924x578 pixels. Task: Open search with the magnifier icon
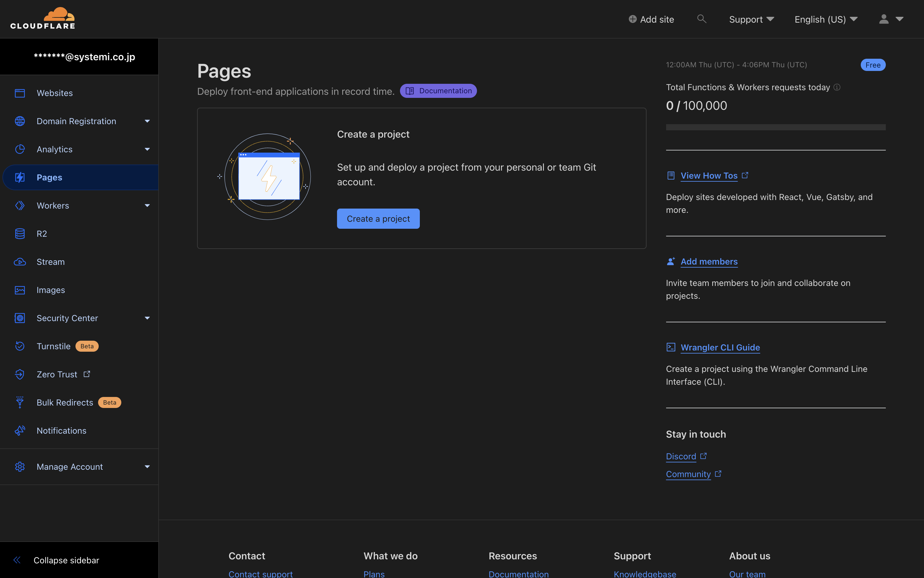(x=701, y=19)
